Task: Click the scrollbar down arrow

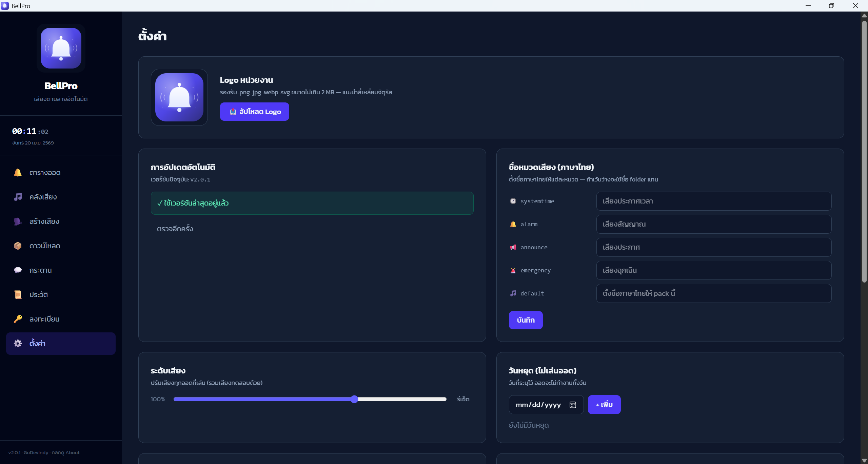Action: [864, 460]
